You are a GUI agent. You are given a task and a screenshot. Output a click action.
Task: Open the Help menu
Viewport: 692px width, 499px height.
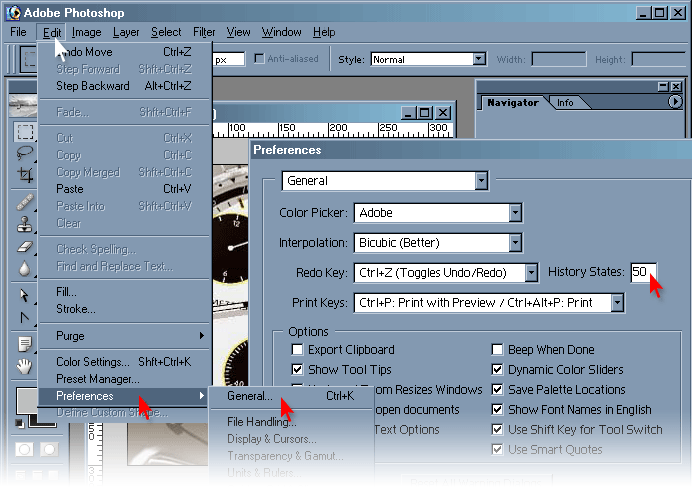[324, 32]
